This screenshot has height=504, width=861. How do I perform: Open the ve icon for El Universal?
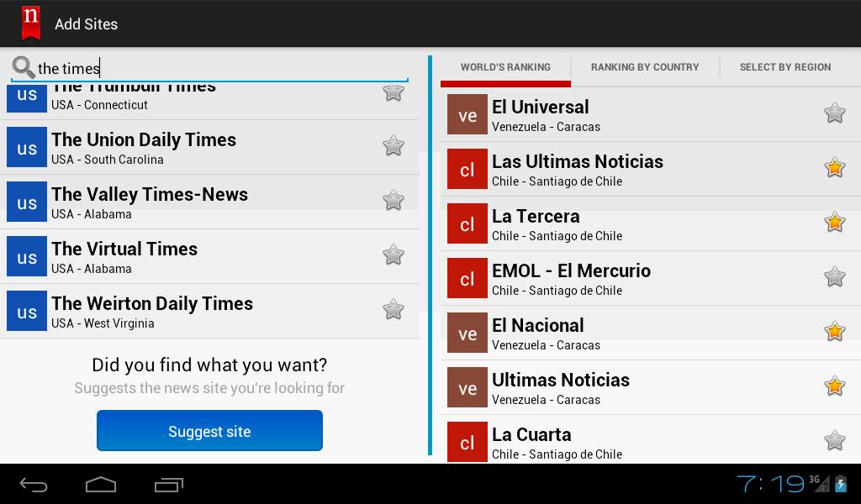click(x=467, y=114)
